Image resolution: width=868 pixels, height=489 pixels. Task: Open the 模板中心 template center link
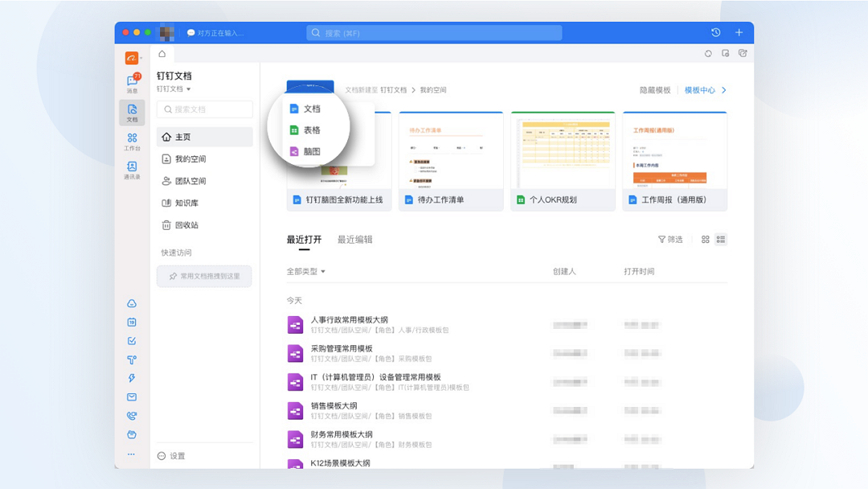700,91
